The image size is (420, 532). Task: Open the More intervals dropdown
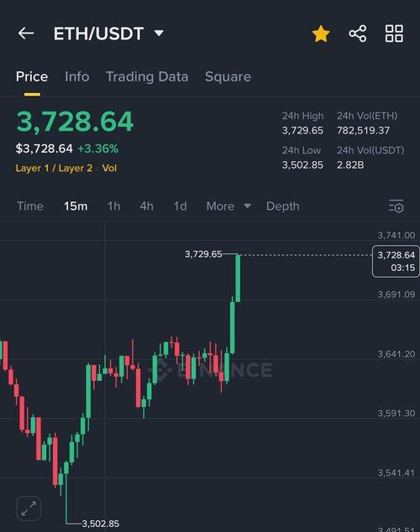pyautogui.click(x=228, y=206)
